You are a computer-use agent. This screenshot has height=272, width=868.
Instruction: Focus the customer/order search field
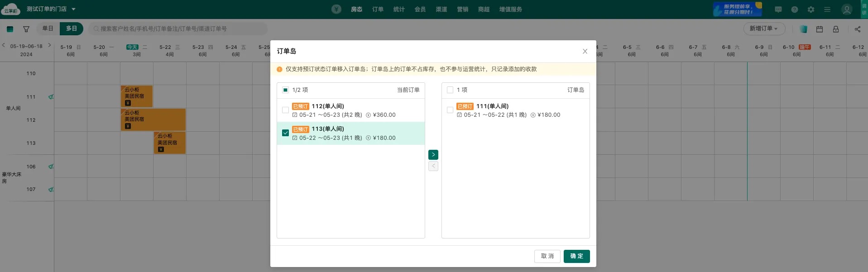click(x=177, y=29)
